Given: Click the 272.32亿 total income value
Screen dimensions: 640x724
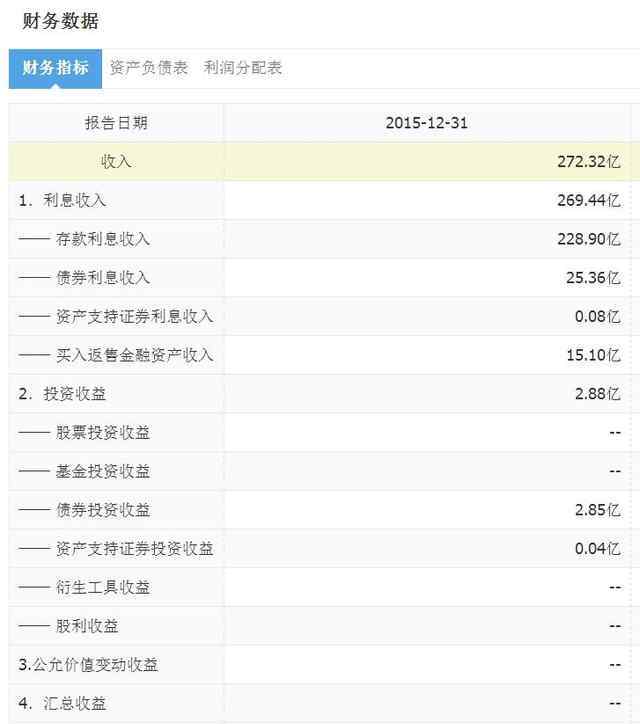Looking at the screenshot, I should click(588, 162).
